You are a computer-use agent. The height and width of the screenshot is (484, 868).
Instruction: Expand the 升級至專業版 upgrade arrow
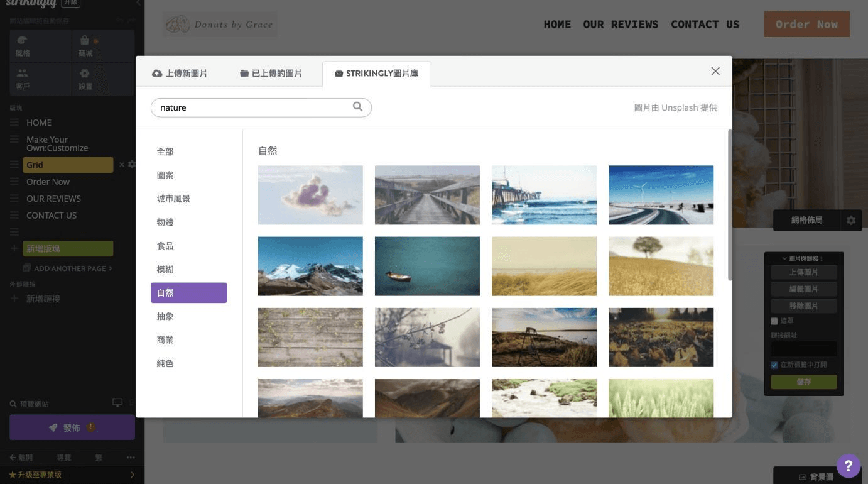coord(132,475)
